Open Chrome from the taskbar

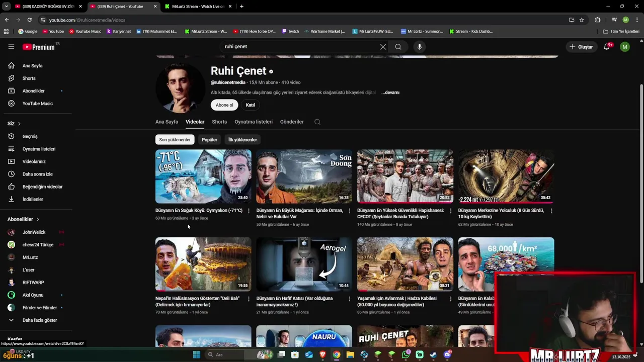pos(337,354)
